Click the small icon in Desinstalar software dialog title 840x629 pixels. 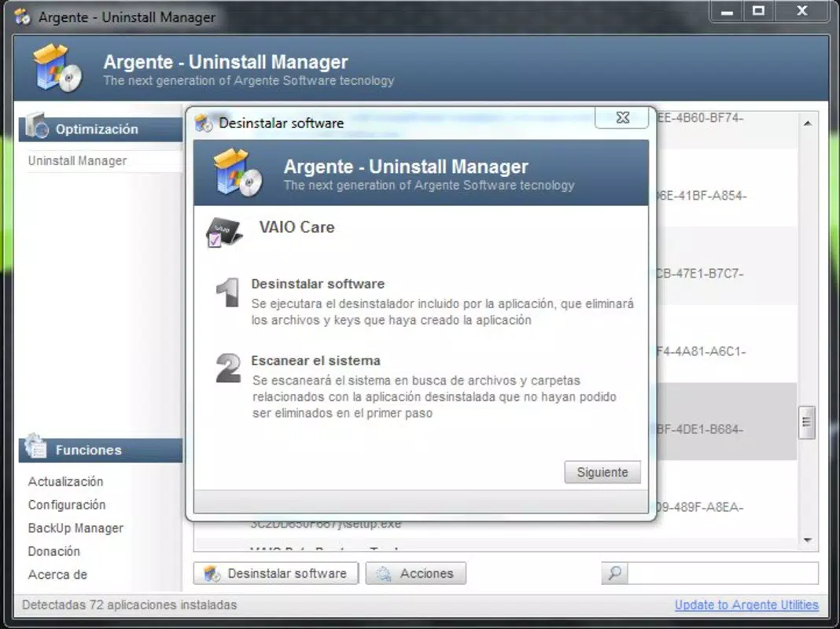204,123
